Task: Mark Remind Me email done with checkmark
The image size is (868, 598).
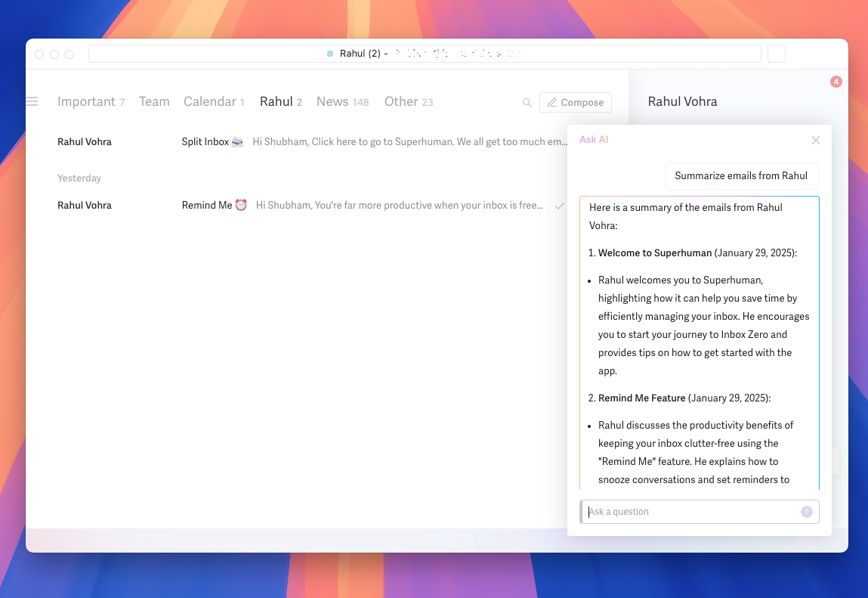Action: (560, 206)
